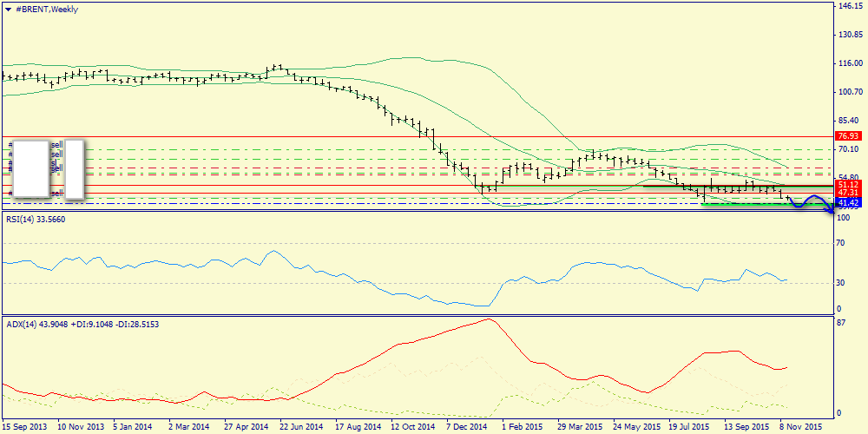Click the 5 Jan 2014 date label
Screen dimensions: 868x434
click(x=135, y=427)
